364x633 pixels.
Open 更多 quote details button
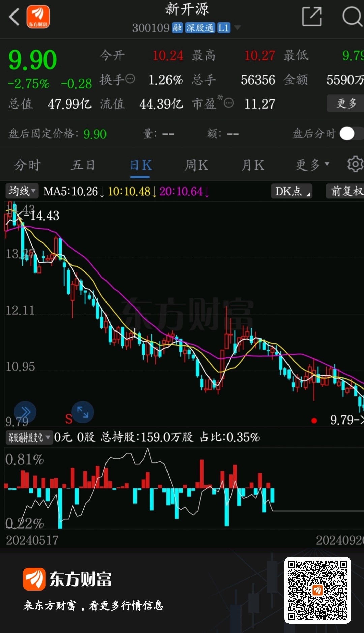tap(346, 103)
